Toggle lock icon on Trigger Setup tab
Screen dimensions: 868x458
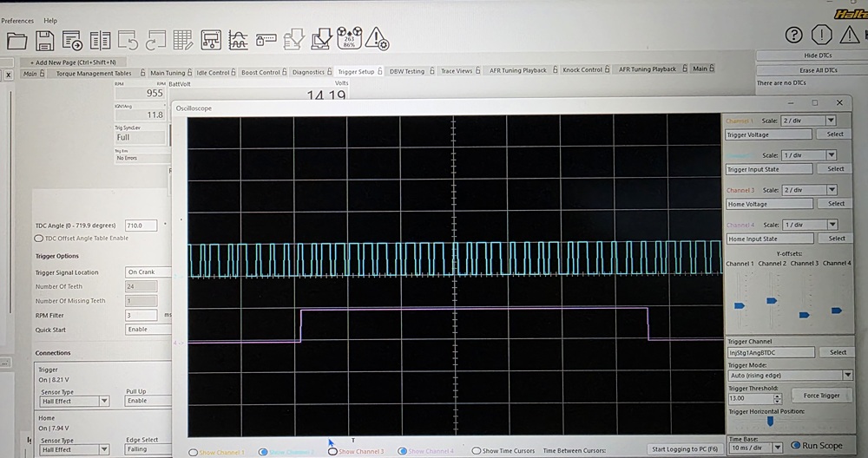pyautogui.click(x=380, y=71)
